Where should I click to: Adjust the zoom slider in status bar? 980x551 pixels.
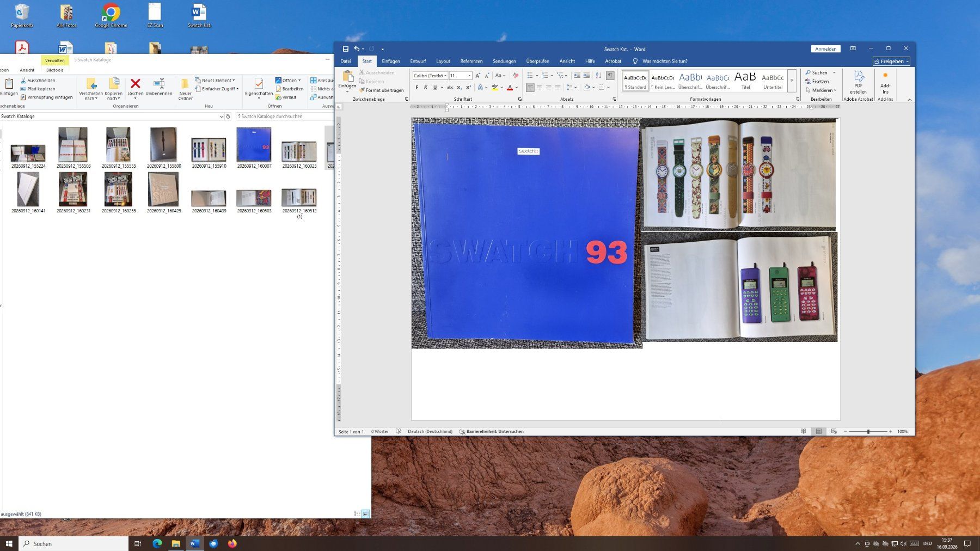point(868,431)
